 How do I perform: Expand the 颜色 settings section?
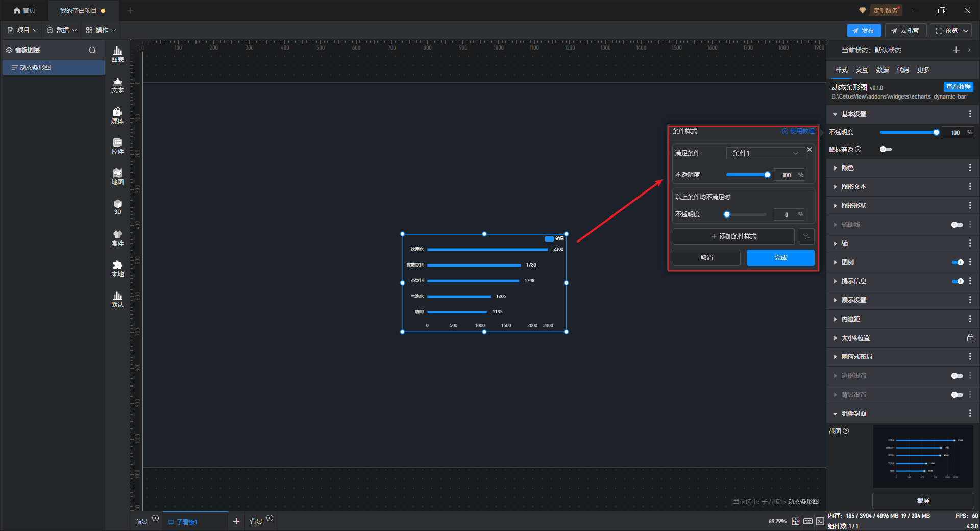(x=848, y=168)
